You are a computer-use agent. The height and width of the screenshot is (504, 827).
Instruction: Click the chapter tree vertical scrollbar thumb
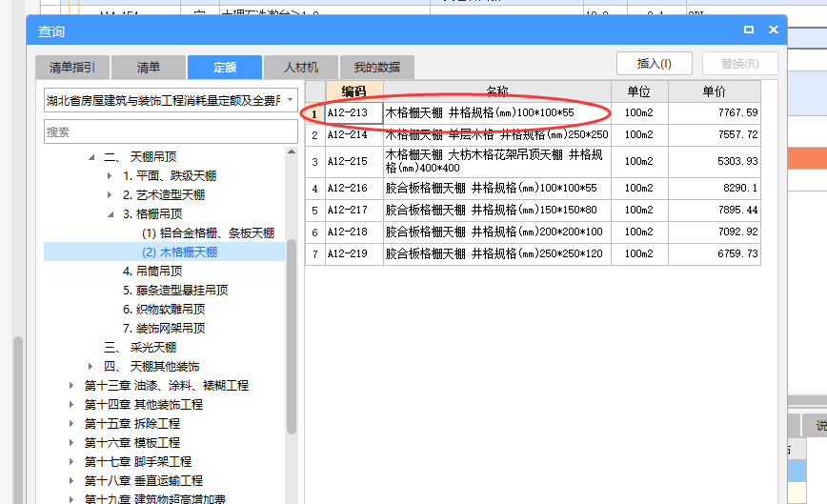[292, 336]
